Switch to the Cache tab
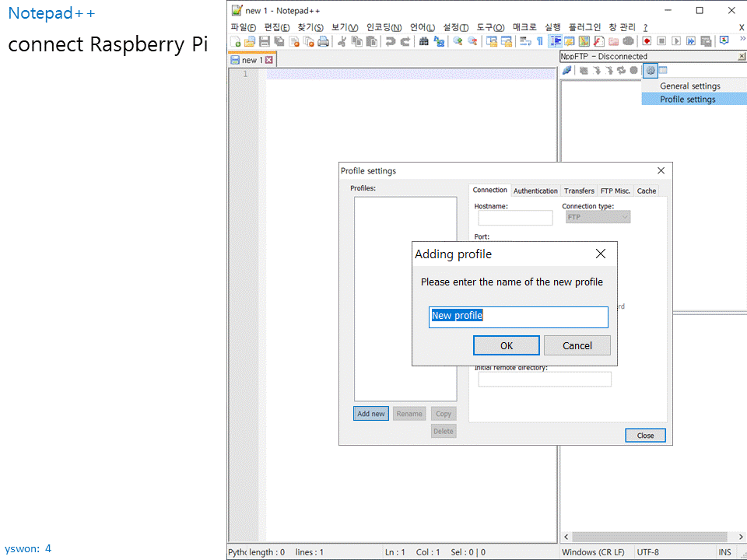This screenshot has width=747, height=560. coord(647,191)
